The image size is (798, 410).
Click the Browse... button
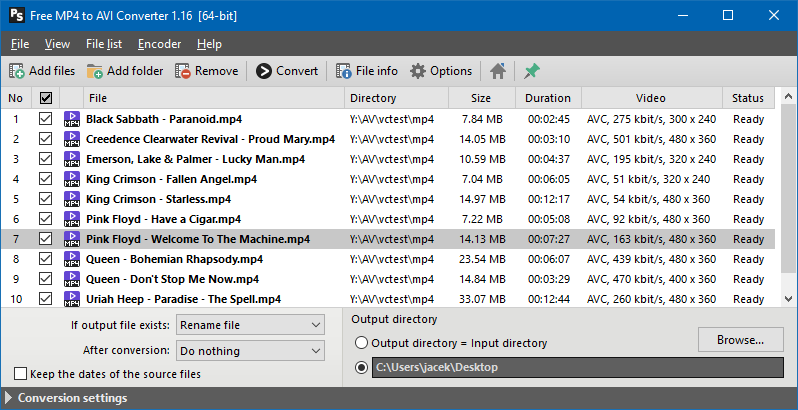click(740, 340)
